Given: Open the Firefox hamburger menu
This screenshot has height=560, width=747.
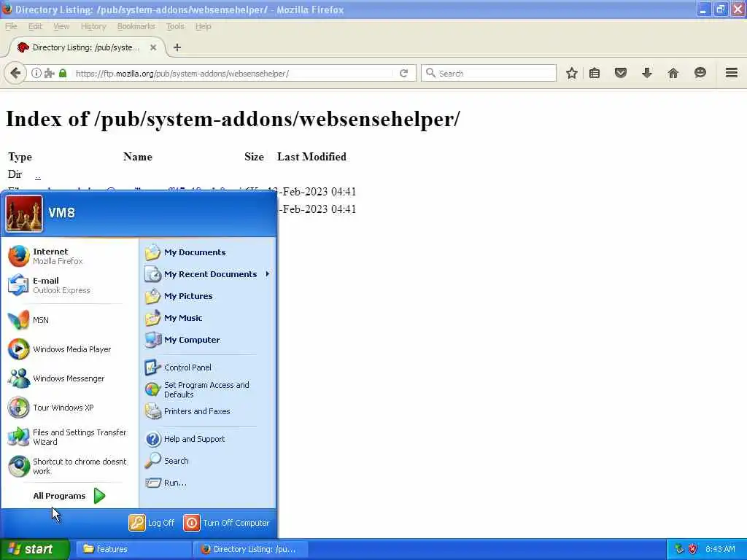Looking at the screenshot, I should [x=731, y=73].
